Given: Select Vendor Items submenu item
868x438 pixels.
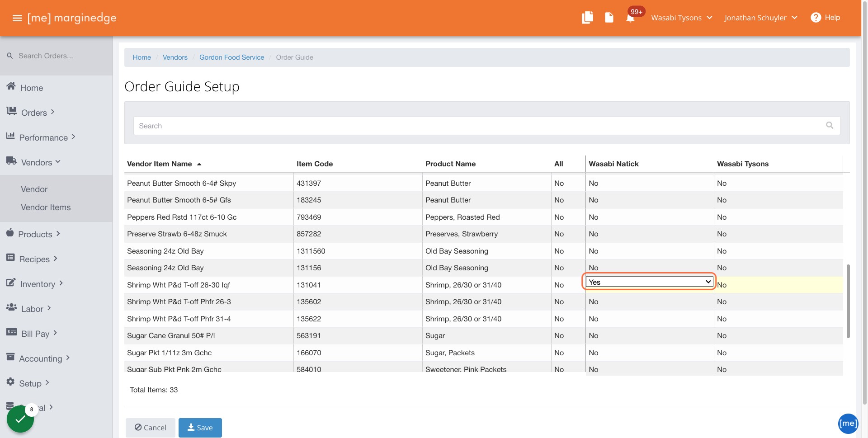Looking at the screenshot, I should (46, 207).
